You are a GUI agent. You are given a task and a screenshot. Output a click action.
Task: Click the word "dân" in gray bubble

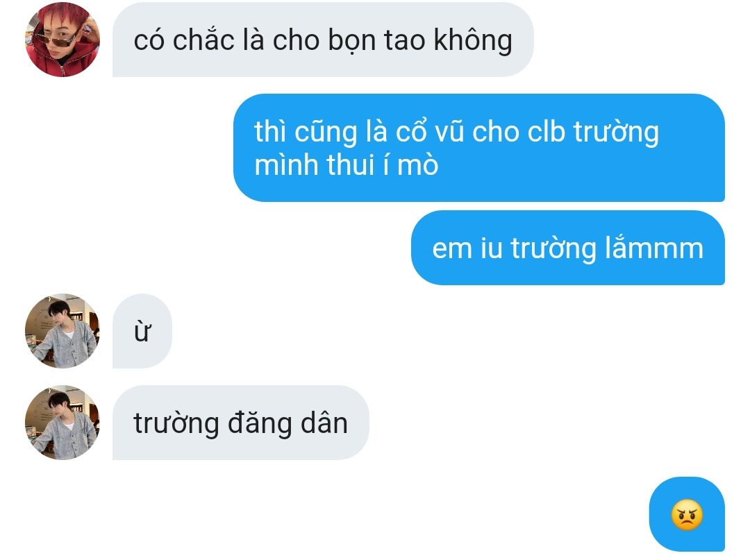tap(324, 423)
